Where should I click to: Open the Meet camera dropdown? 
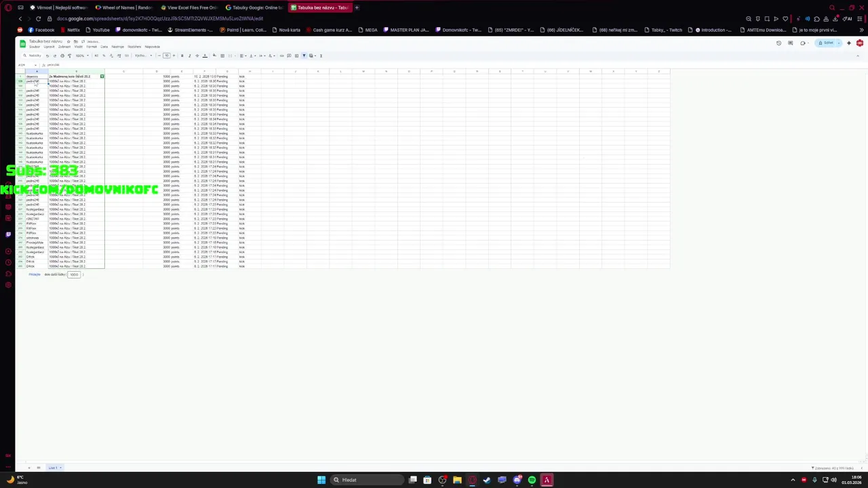point(808,43)
